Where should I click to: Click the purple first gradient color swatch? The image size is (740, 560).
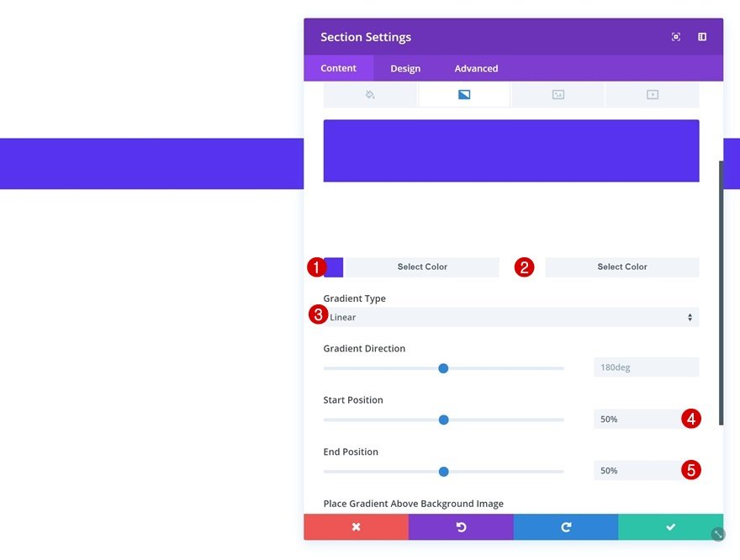click(x=334, y=267)
